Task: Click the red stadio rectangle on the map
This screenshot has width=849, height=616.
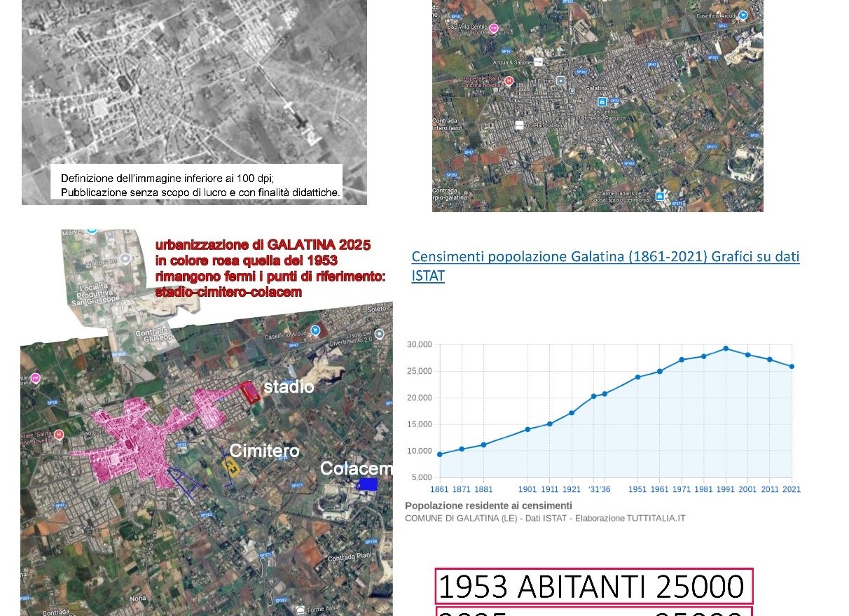Action: pos(250,392)
